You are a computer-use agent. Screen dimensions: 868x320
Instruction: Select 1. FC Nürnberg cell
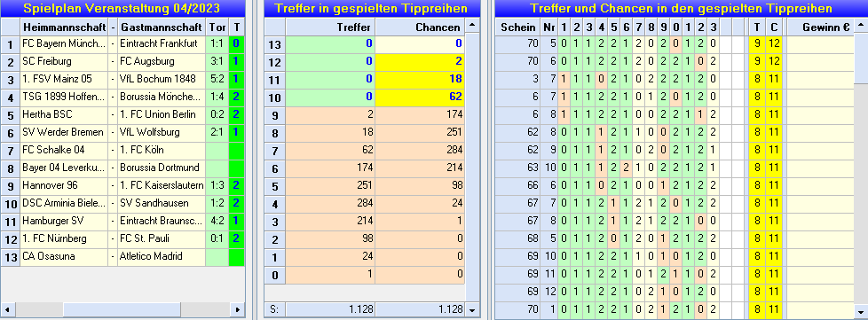(64, 238)
